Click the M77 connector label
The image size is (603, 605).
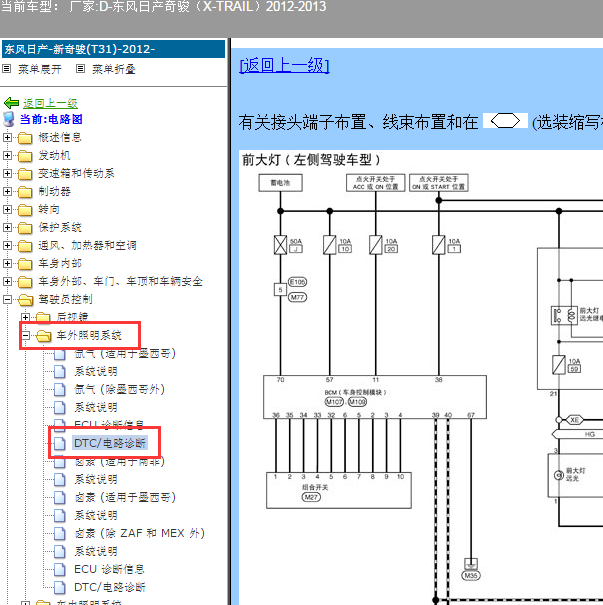(297, 297)
